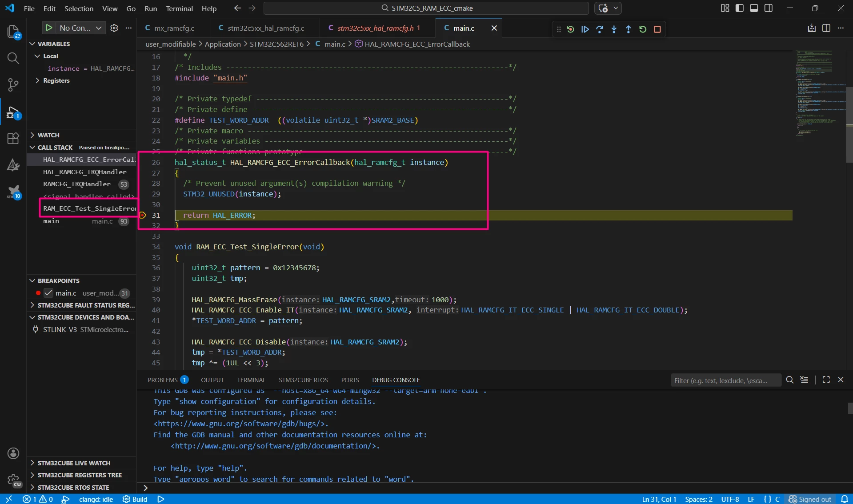Open the Search view in activity bar

[x=13, y=58]
